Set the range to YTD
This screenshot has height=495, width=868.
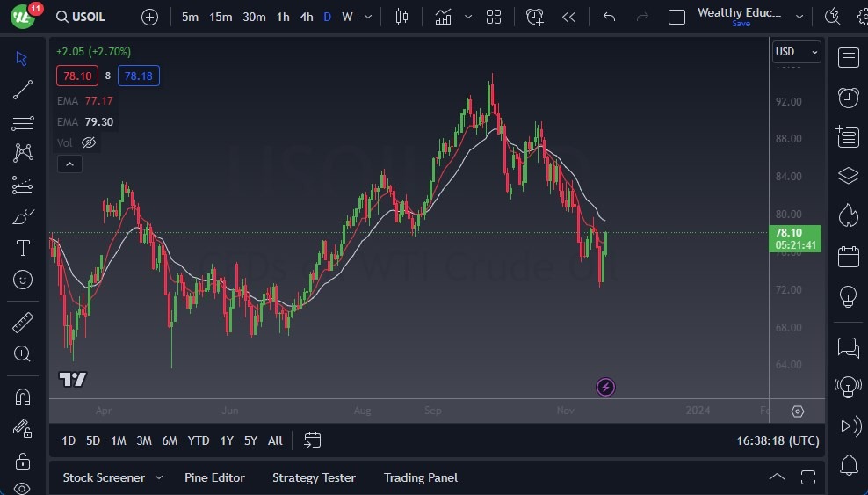tap(199, 440)
